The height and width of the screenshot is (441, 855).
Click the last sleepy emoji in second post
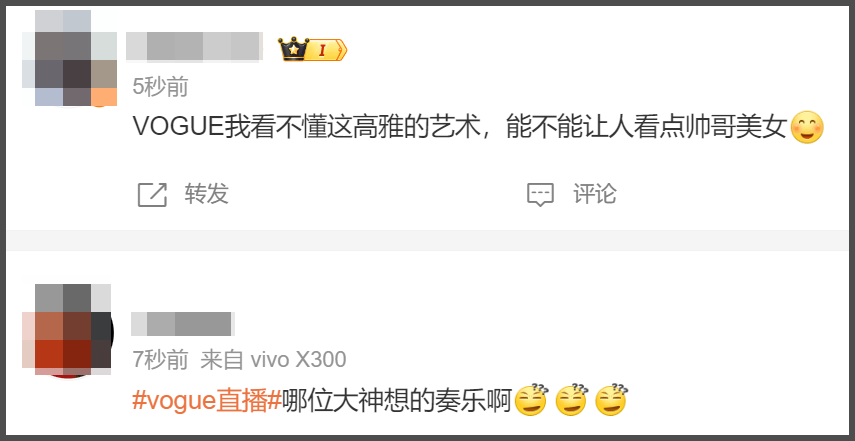click(612, 401)
